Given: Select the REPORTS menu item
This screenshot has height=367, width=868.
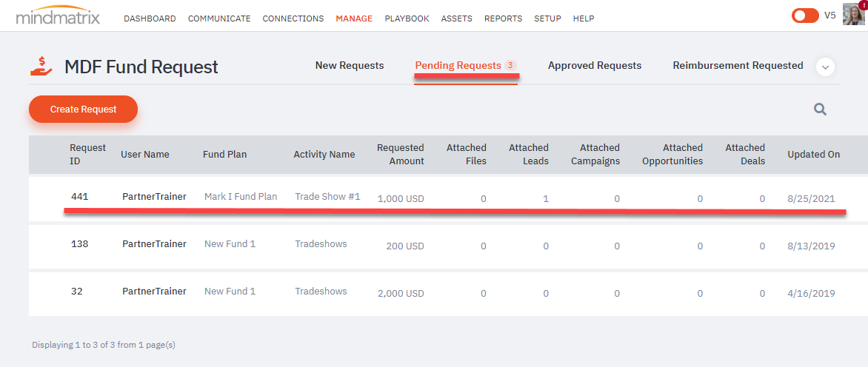Looking at the screenshot, I should point(503,18).
